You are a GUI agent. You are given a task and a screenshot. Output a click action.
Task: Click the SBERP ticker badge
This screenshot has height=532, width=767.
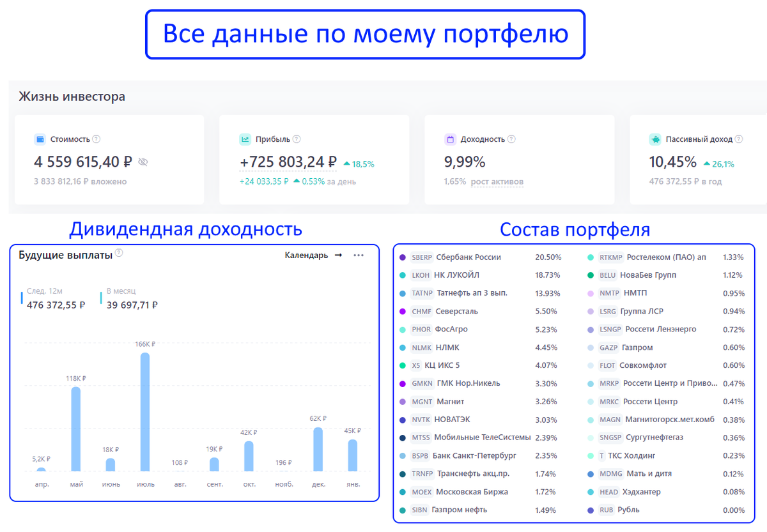coord(422,257)
